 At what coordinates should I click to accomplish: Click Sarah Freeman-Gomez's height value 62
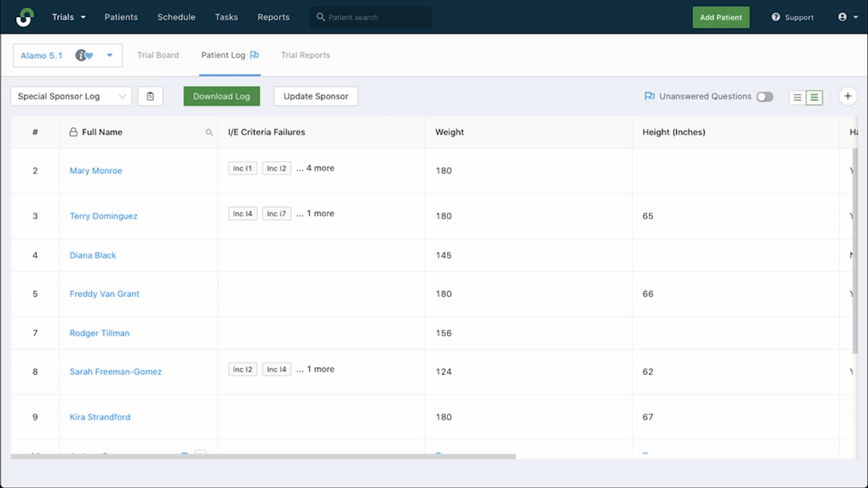pyautogui.click(x=647, y=372)
